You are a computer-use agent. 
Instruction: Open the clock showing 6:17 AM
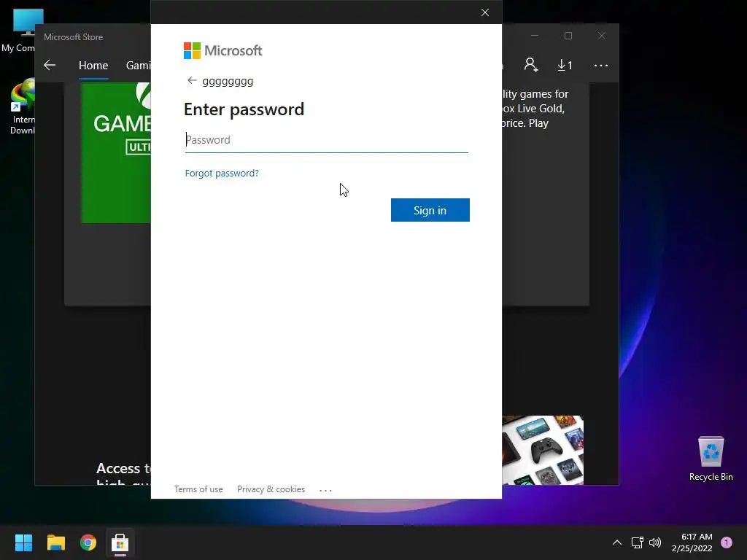(x=692, y=542)
